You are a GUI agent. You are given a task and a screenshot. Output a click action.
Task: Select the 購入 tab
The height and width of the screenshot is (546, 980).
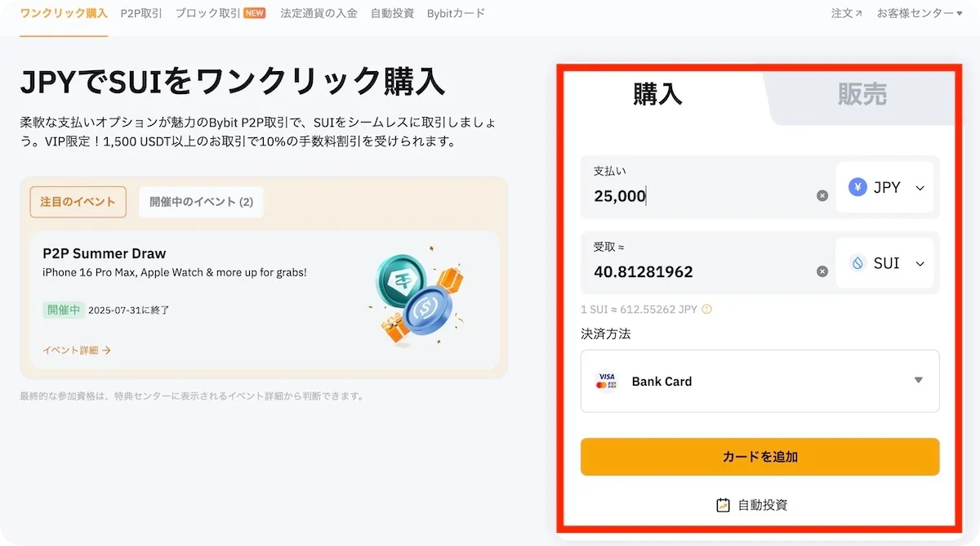point(659,94)
